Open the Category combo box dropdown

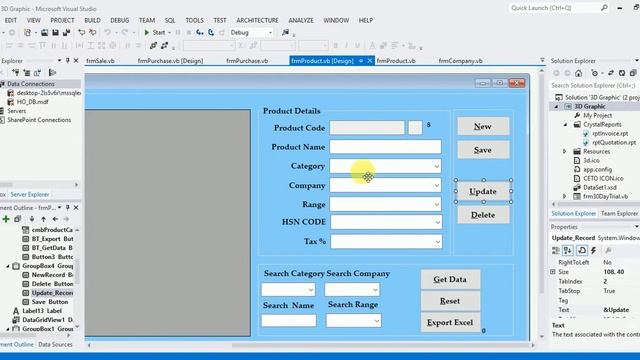[436, 166]
